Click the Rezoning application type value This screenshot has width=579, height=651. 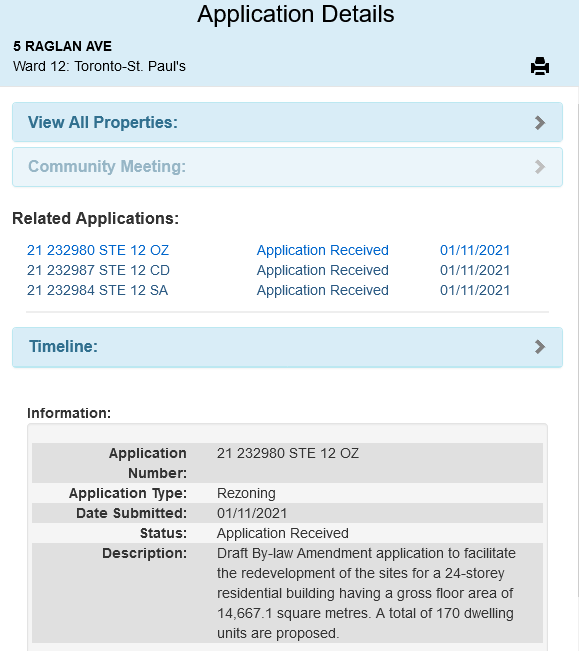pyautogui.click(x=246, y=493)
